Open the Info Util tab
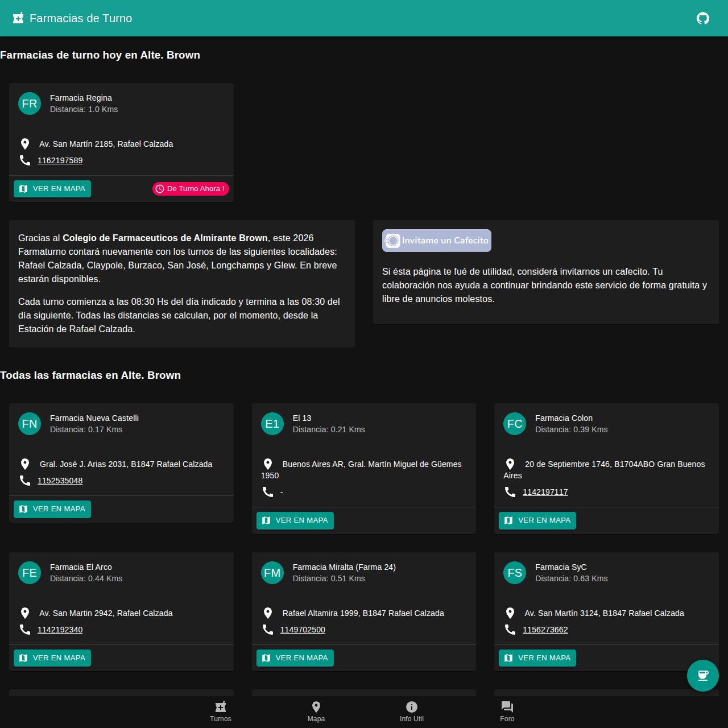Image resolution: width=728 pixels, height=728 pixels. click(x=412, y=711)
